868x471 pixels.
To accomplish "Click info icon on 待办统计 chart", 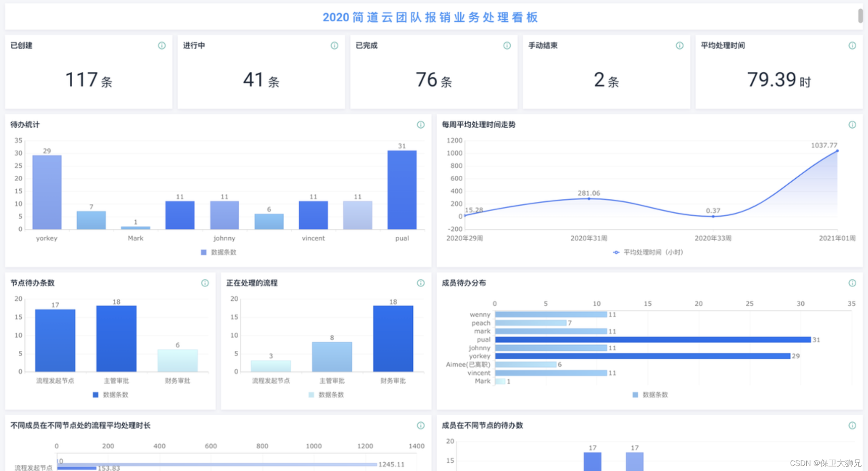I will pos(421,125).
